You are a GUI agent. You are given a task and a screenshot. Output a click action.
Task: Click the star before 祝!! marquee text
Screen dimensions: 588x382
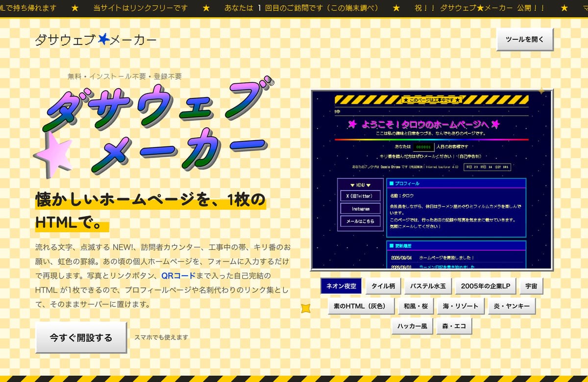[x=396, y=8]
